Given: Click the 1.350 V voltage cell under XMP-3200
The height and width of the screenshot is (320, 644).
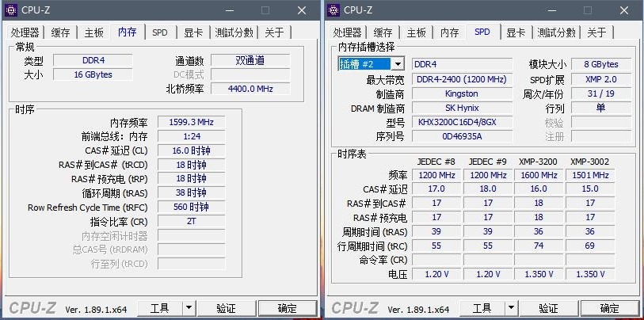Looking at the screenshot, I should point(539,274).
